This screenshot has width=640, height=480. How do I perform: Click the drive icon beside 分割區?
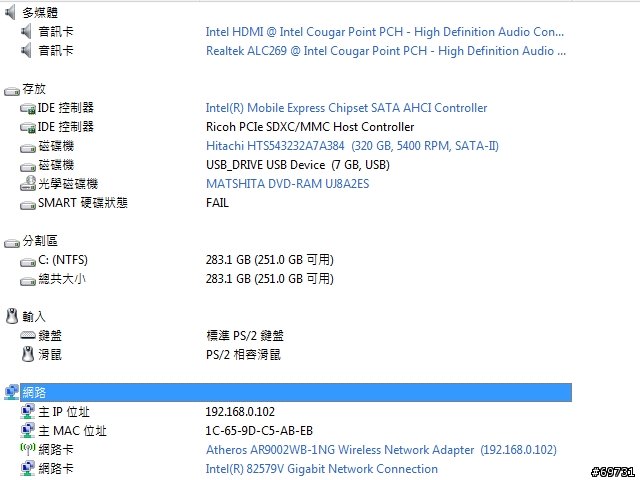click(12, 243)
